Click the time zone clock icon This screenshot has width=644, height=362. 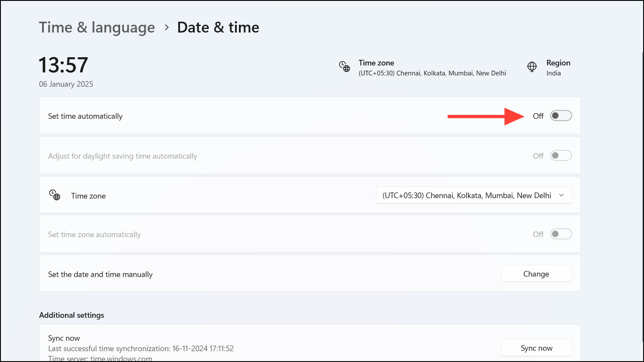[344, 66]
